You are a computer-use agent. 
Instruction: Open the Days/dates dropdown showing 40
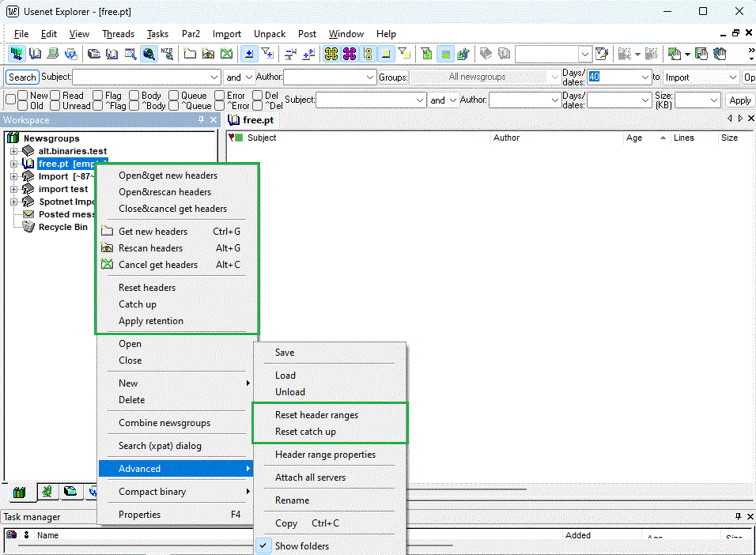pos(644,77)
